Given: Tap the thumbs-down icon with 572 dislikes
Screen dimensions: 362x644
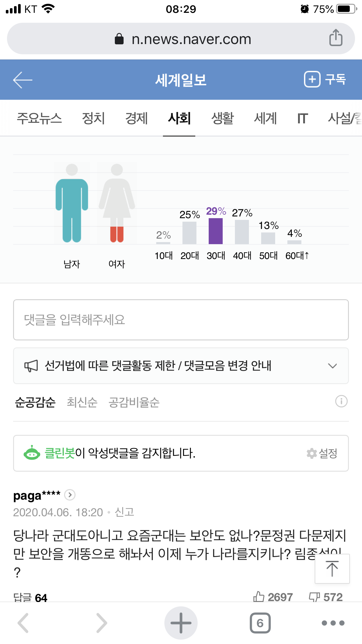Looking at the screenshot, I should point(314,596).
